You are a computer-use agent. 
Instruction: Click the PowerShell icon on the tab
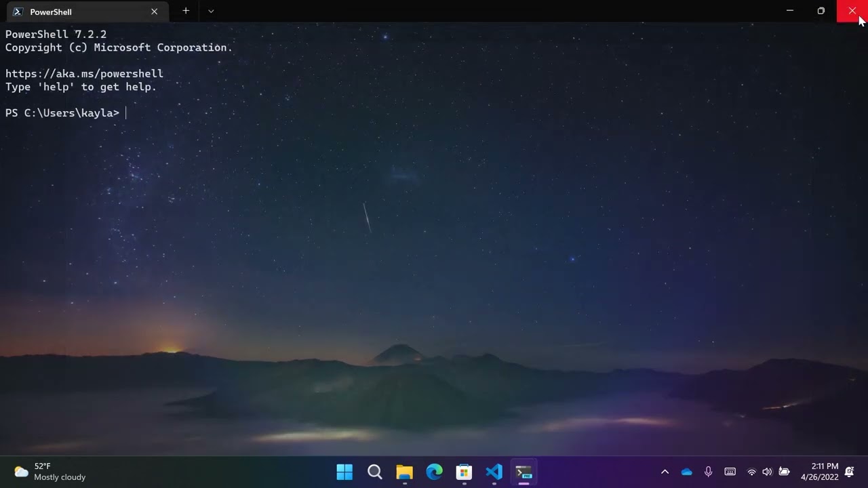(x=18, y=12)
